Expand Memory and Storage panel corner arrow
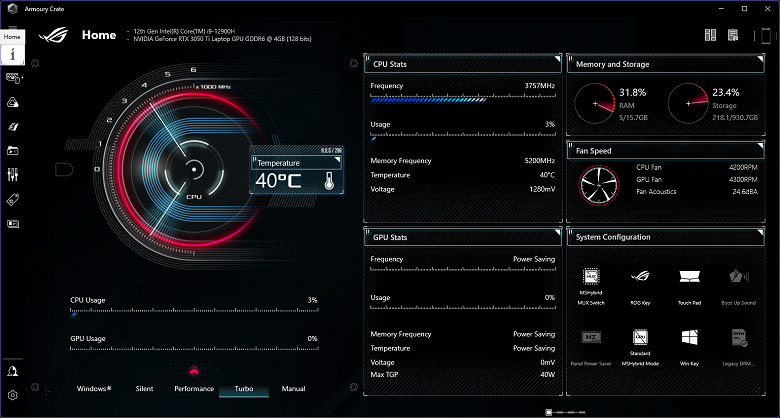The width and height of the screenshot is (780, 418). tap(760, 60)
